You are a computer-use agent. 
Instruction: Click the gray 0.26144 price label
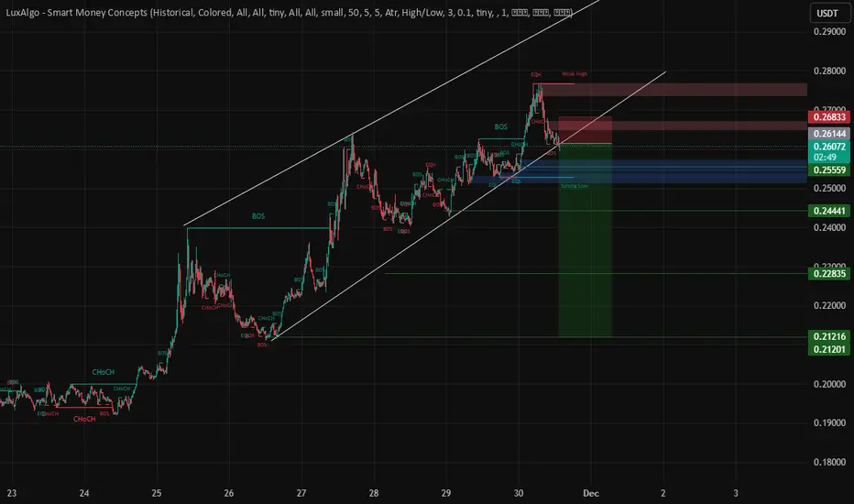[829, 134]
